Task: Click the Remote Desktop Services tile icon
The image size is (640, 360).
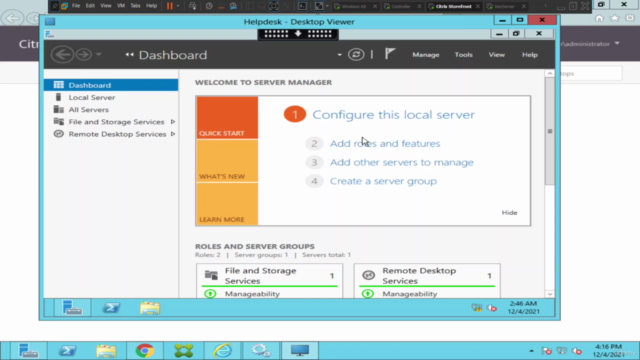Action: point(368,275)
